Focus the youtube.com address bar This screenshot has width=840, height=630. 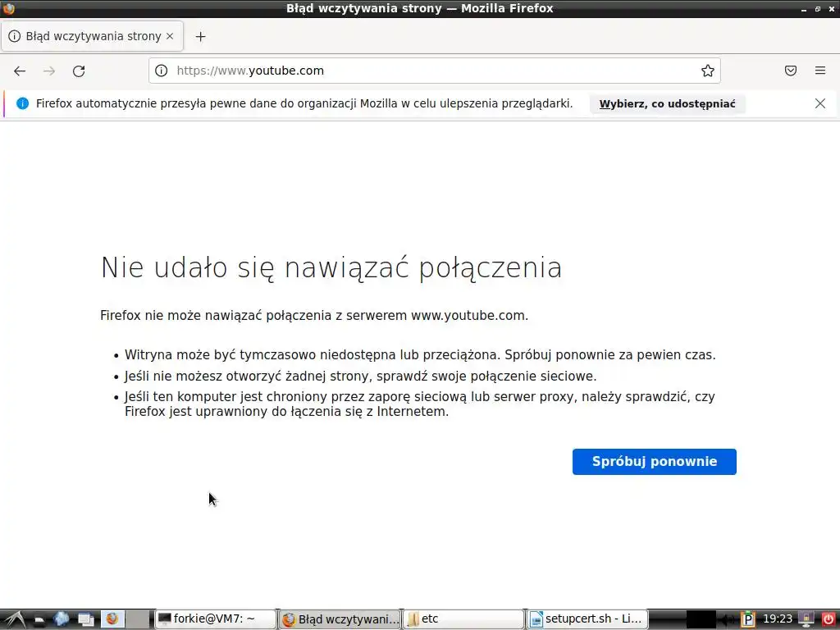point(434,71)
